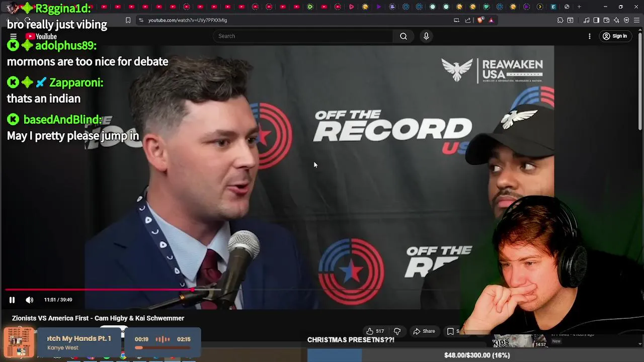Image resolution: width=644 pixels, height=362 pixels.
Task: Click the donation goal progress bar
Action: pyautogui.click(x=475, y=355)
